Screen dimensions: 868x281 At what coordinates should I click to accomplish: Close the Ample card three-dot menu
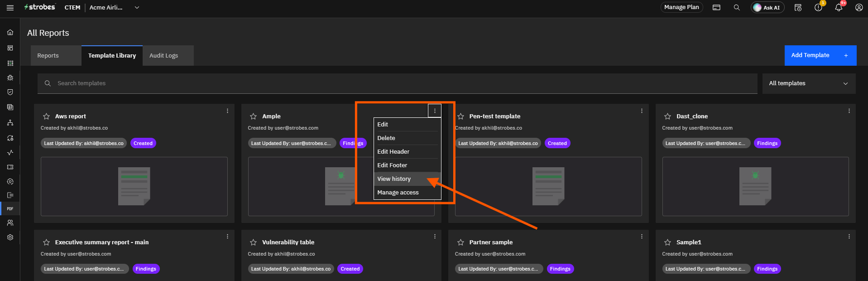pyautogui.click(x=435, y=111)
